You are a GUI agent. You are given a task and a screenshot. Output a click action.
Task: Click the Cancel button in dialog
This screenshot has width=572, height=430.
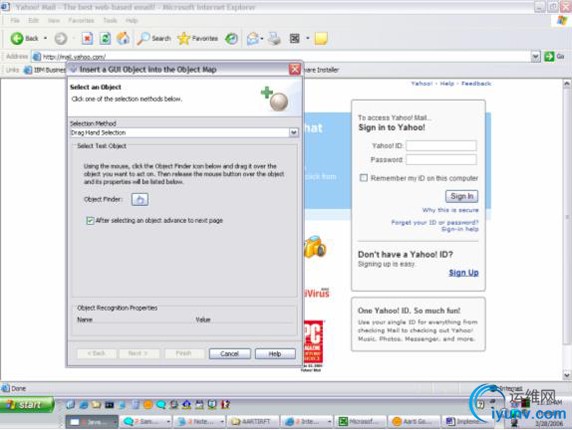coord(229,354)
